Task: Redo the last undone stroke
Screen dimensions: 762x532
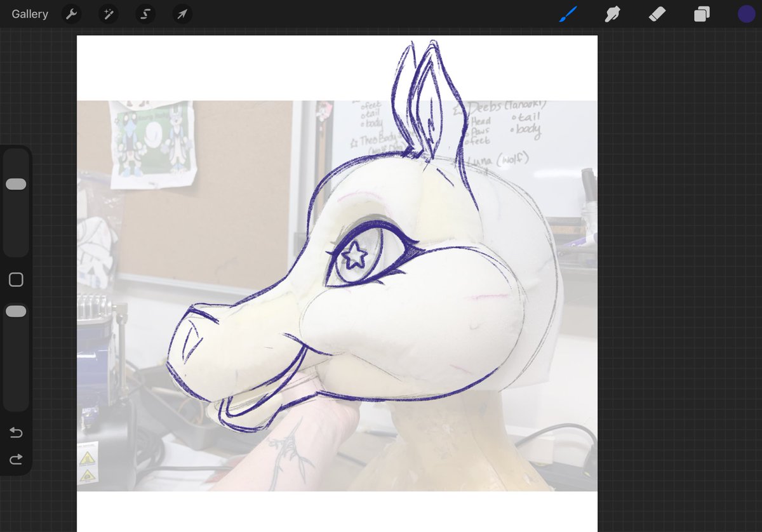Action: click(x=16, y=458)
